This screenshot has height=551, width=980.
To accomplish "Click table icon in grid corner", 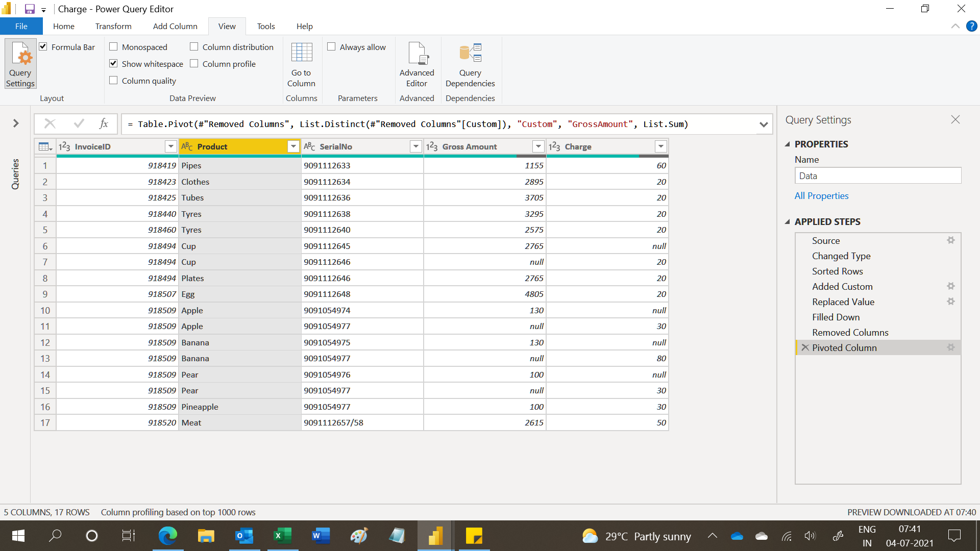I will (x=45, y=147).
